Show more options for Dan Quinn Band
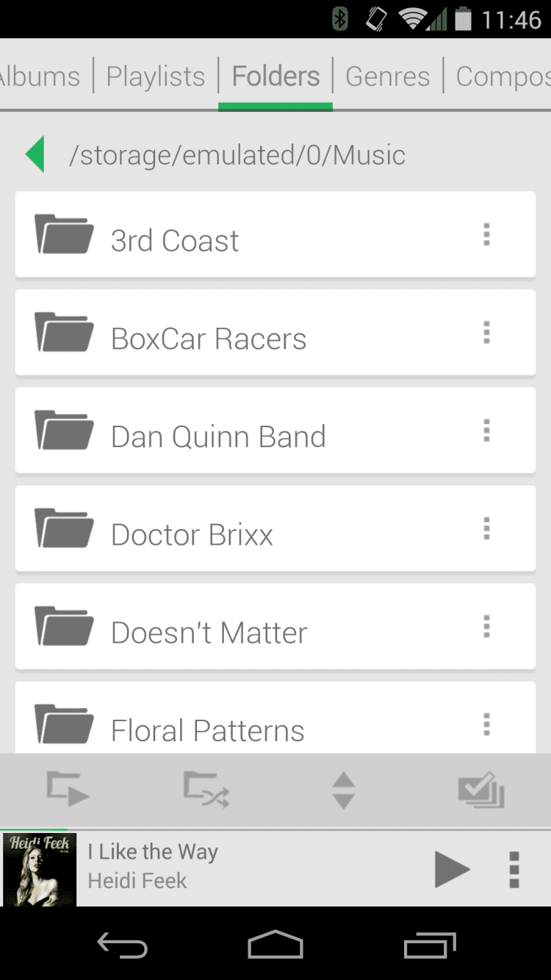 (486, 431)
